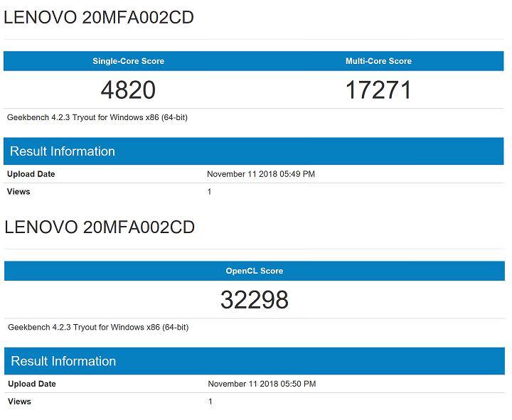Click the LENOVO 20MFA002CD title above the OpenCL score
This screenshot has height=420, width=512.
[x=100, y=227]
